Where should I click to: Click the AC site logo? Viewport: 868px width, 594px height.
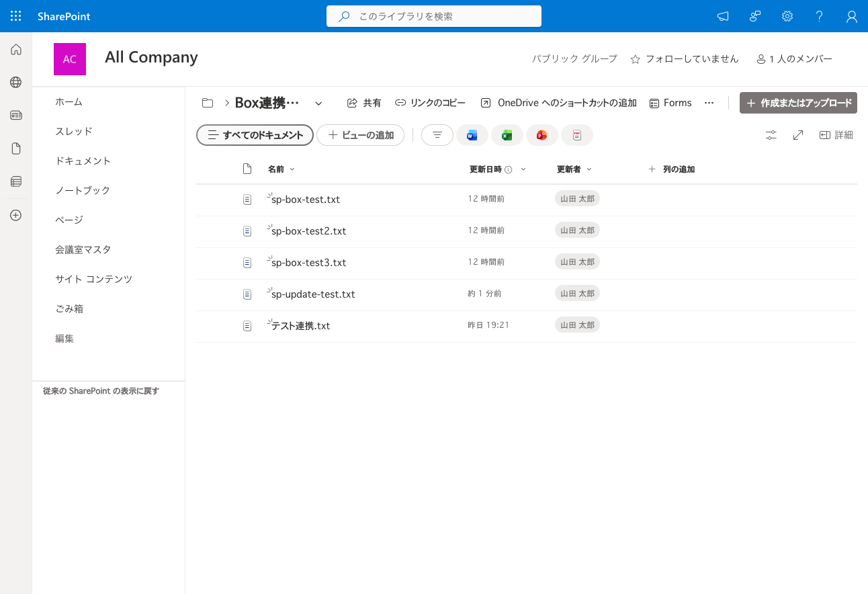[x=70, y=59]
